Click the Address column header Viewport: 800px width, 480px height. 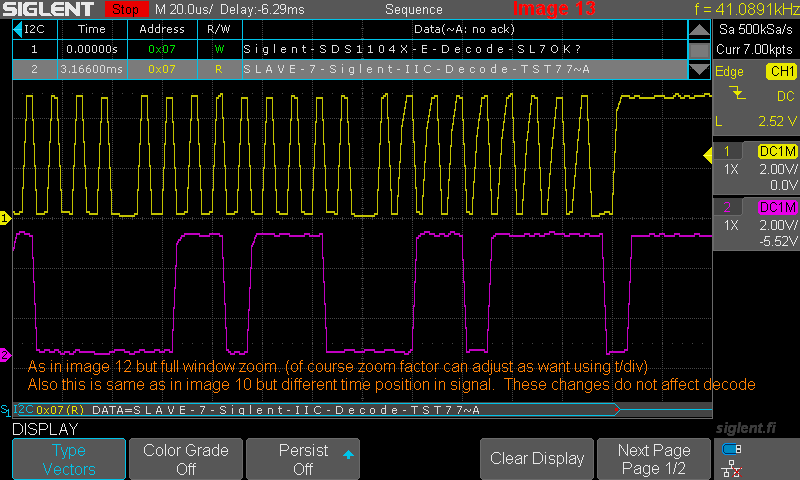point(162,29)
